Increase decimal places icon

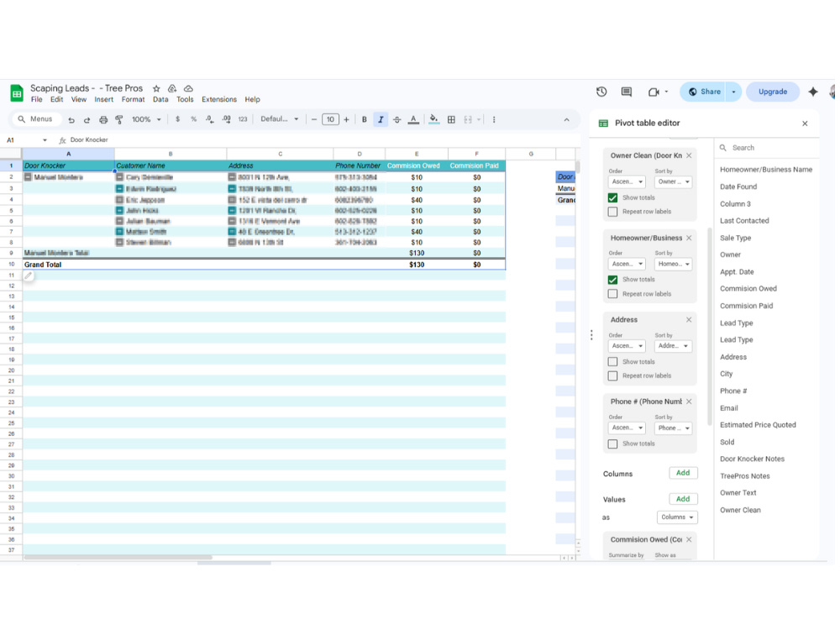(x=226, y=119)
